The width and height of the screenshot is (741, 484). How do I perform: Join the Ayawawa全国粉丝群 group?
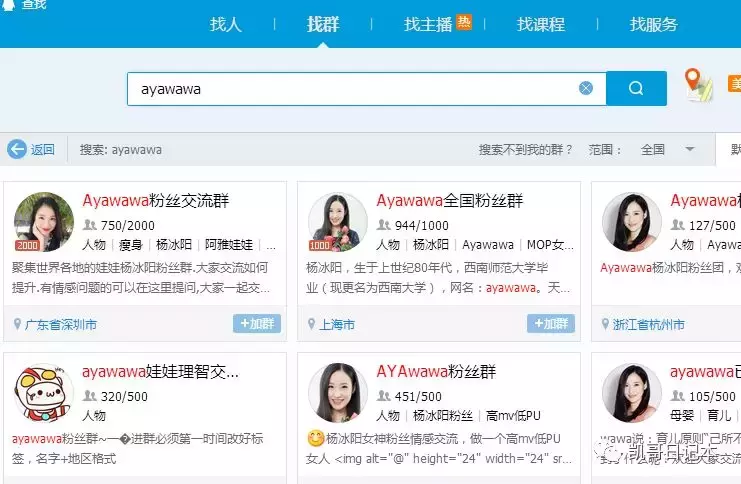551,324
